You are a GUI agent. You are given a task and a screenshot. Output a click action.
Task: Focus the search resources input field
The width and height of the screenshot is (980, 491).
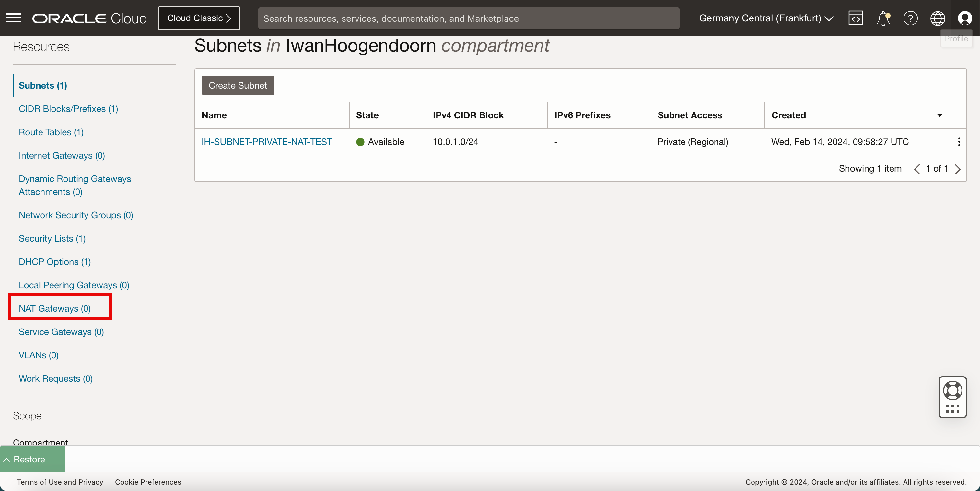point(468,18)
